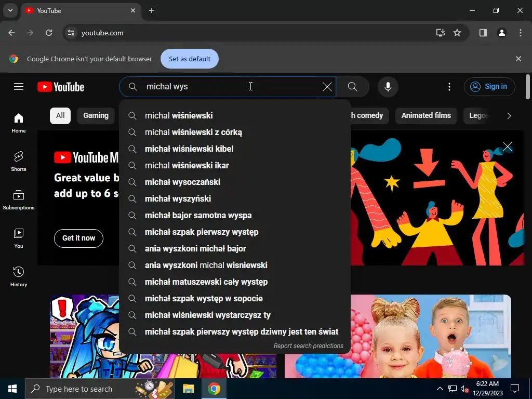This screenshot has height=399, width=532.
Task: Open the blue-haired anime video thumbnail
Action: [85, 336]
